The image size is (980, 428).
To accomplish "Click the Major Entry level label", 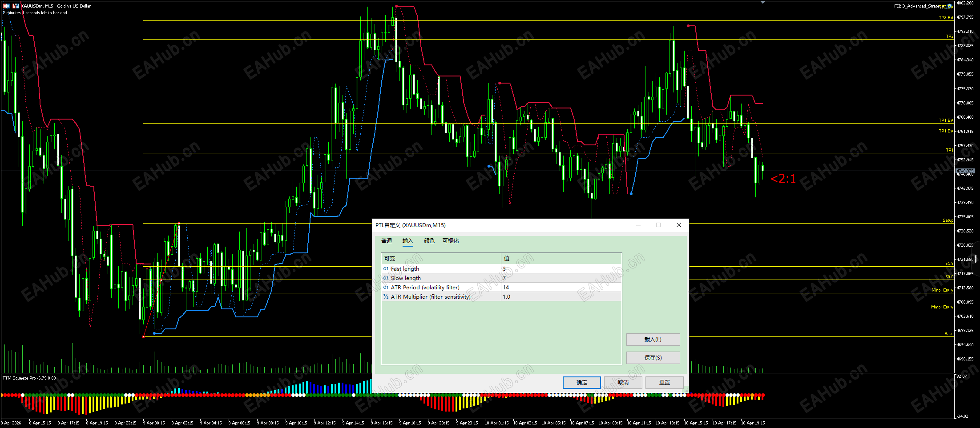I will tap(942, 307).
